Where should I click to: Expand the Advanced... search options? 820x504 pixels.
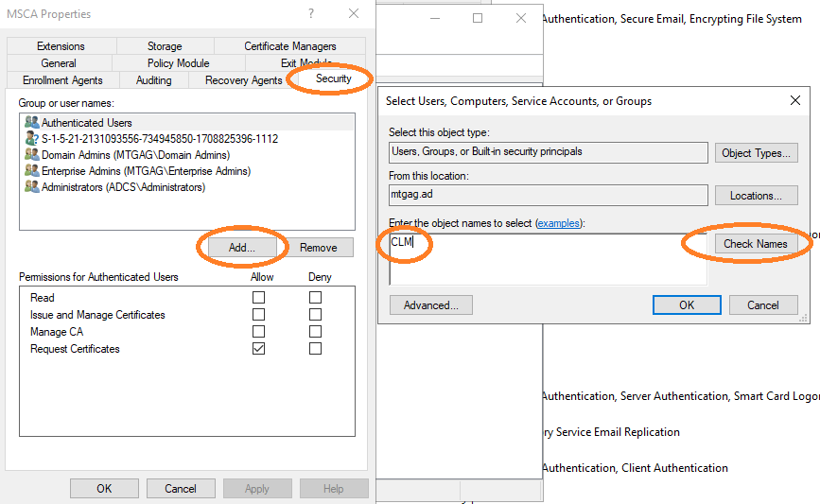click(x=430, y=305)
